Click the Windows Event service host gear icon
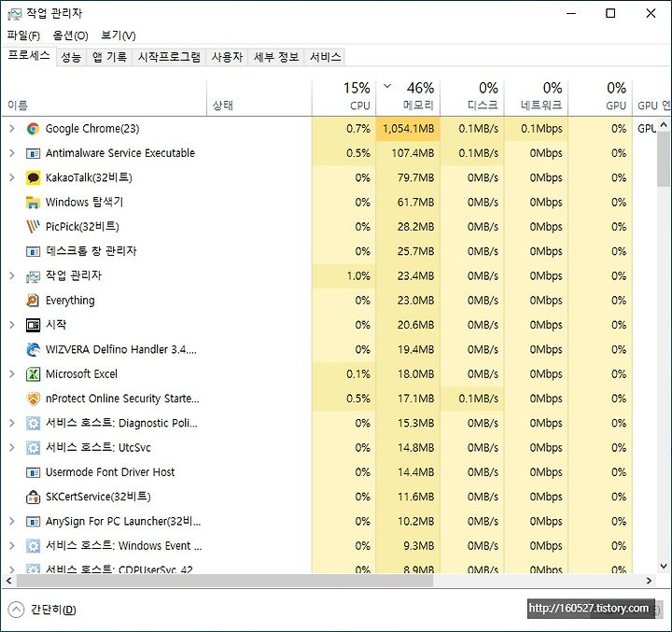Image resolution: width=672 pixels, height=632 pixels. [33, 546]
